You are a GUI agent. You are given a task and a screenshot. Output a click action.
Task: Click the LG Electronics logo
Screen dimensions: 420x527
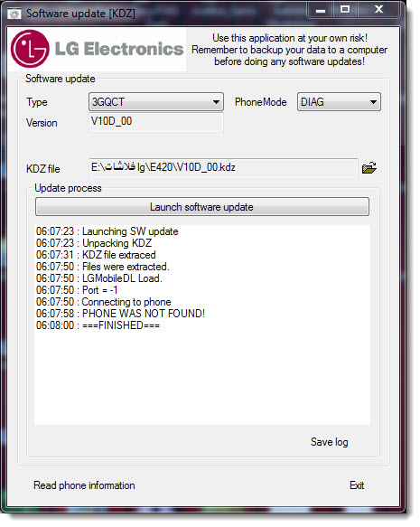pos(97,49)
